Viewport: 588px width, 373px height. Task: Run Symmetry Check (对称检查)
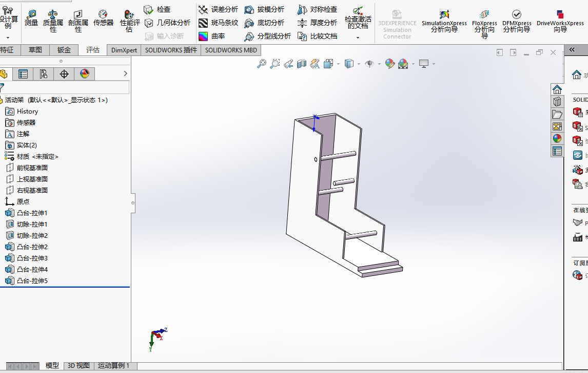[x=317, y=9]
